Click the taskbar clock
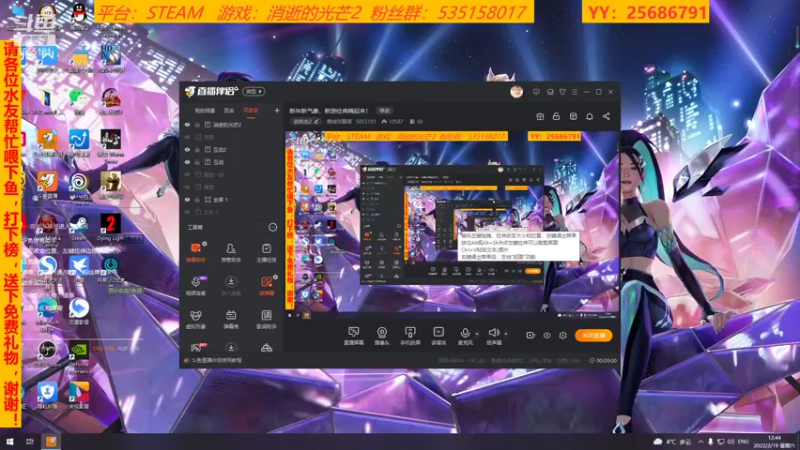This screenshot has width=800, height=450. (x=774, y=441)
